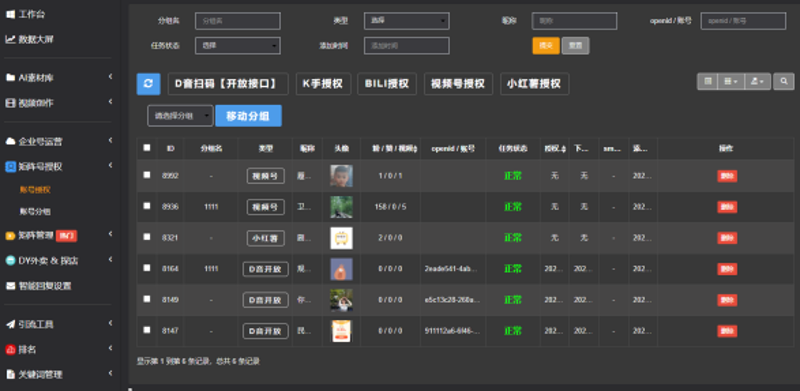Check the checkbox for row ID 8147
The width and height of the screenshot is (800, 391).
(147, 330)
